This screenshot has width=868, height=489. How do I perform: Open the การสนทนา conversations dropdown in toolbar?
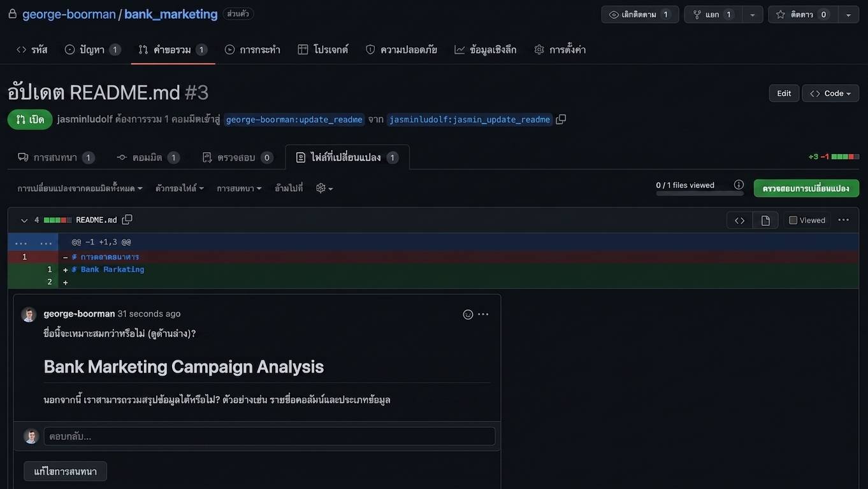(239, 188)
